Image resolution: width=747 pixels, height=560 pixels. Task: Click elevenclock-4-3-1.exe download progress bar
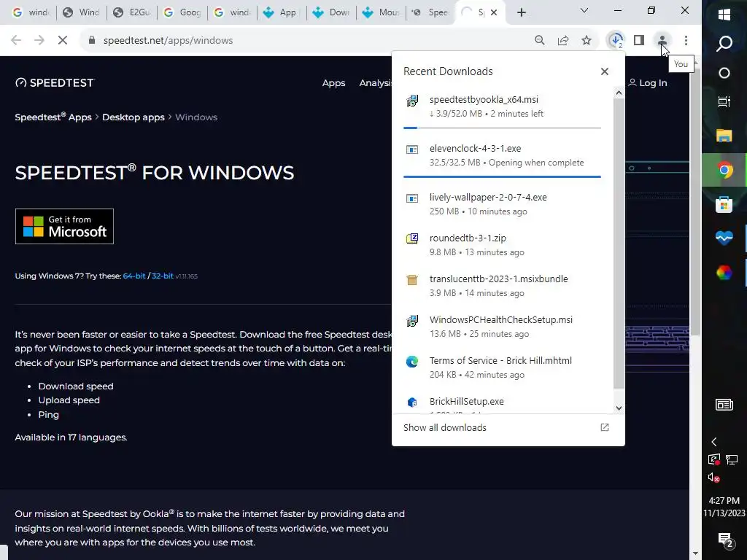(502, 176)
